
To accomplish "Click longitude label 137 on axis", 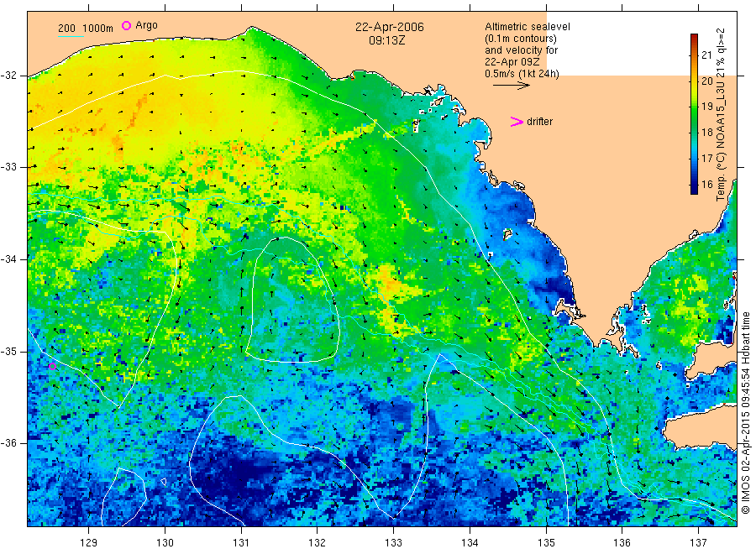I will point(698,543).
